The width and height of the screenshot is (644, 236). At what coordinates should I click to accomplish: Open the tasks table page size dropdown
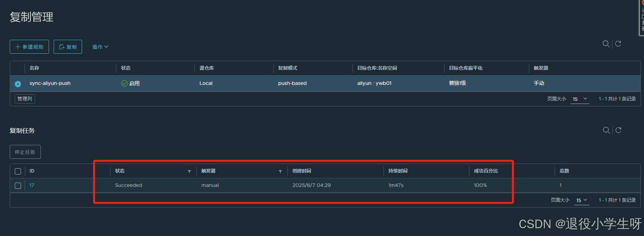(x=582, y=200)
